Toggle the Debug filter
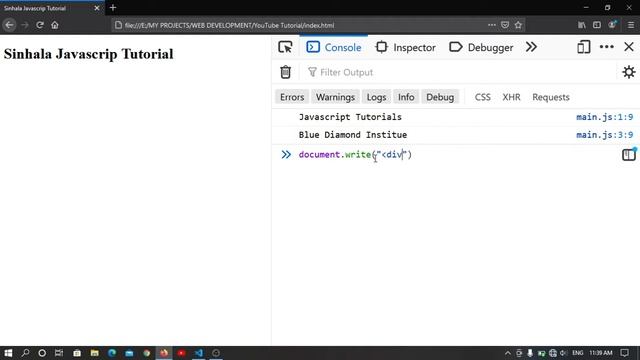 (440, 97)
